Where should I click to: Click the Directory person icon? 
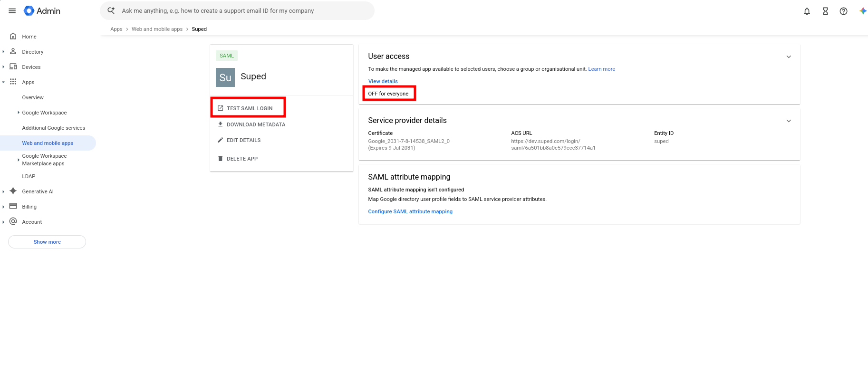(13, 51)
